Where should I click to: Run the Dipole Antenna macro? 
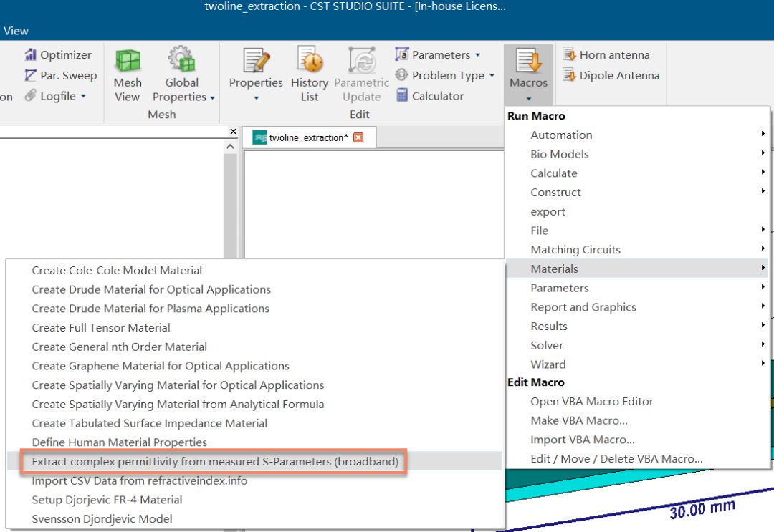pyautogui.click(x=611, y=75)
